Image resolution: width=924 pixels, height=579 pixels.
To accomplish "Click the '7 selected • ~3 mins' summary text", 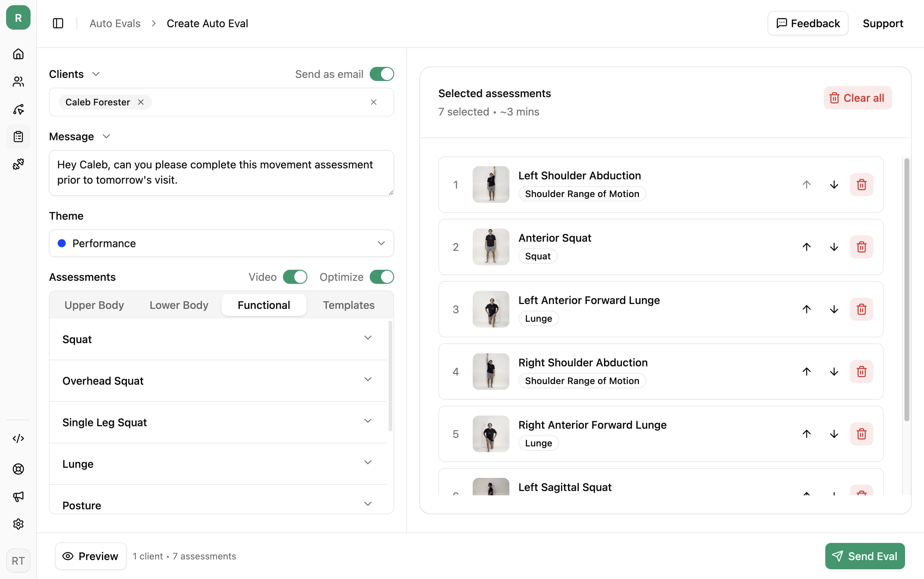I will click(488, 112).
